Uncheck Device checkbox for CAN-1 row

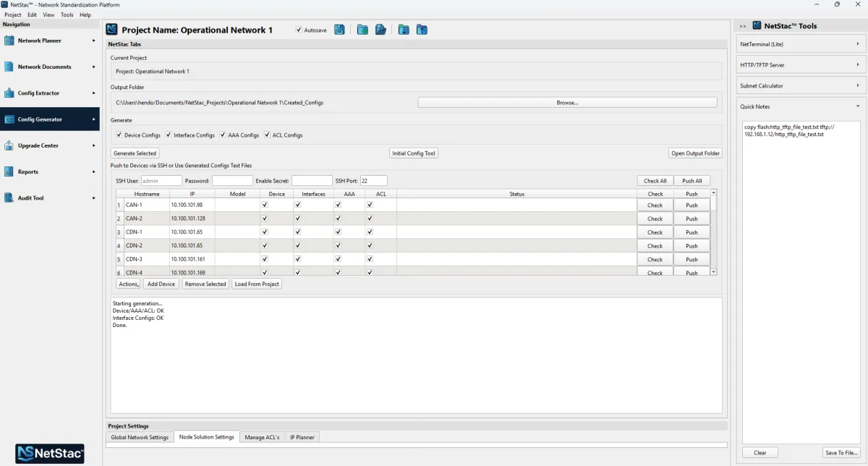point(265,205)
